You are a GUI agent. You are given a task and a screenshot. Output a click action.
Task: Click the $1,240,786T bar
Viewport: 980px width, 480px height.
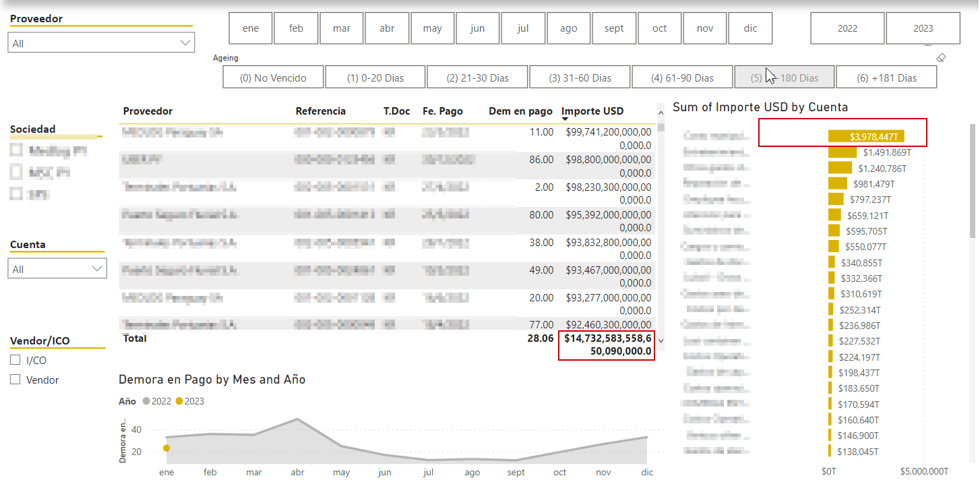click(840, 168)
